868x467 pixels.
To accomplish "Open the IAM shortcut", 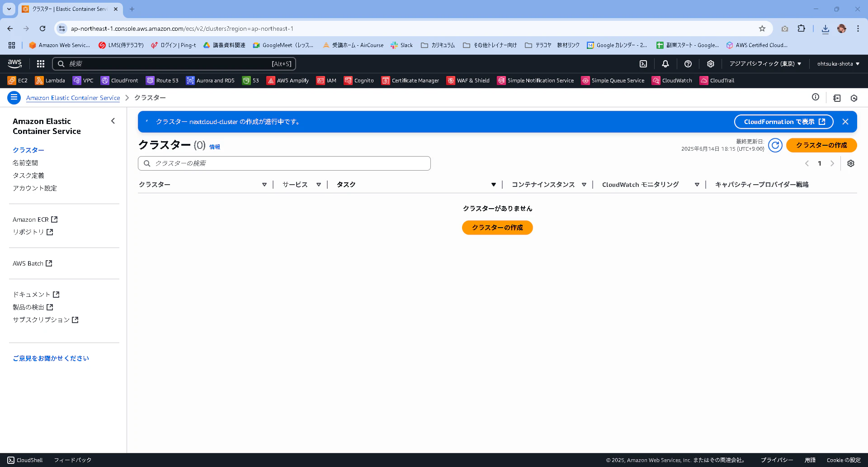I will [326, 81].
